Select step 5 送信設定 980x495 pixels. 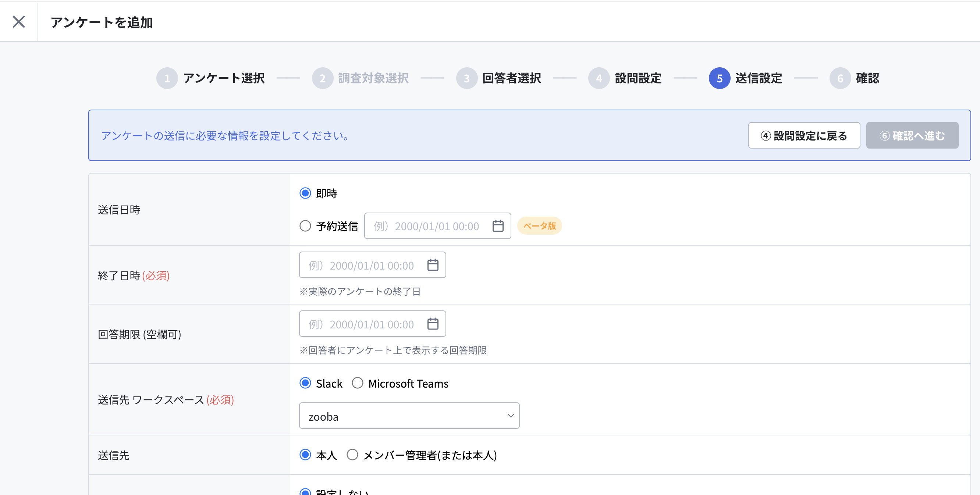[745, 78]
